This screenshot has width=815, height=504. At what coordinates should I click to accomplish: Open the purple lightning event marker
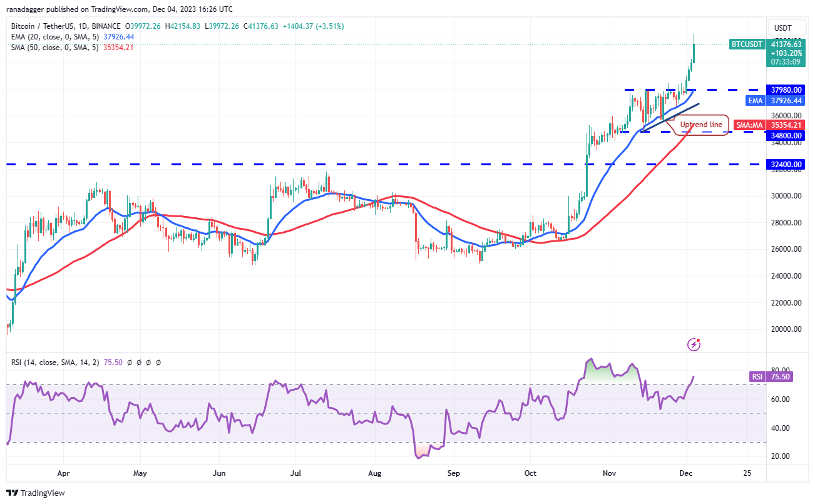[694, 344]
